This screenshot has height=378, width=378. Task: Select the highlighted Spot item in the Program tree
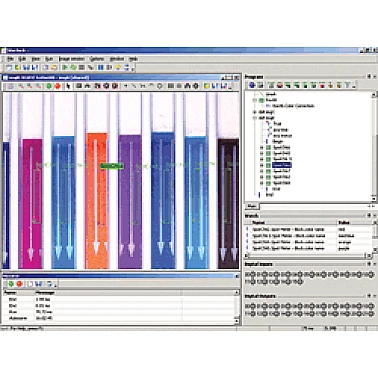click(282, 165)
